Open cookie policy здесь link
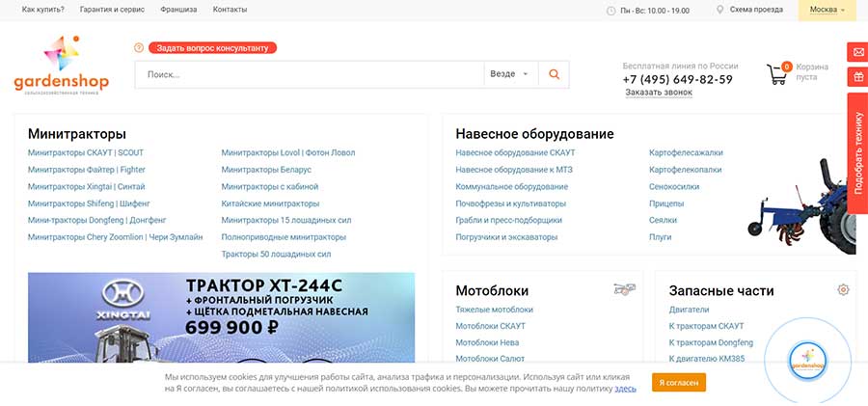The image size is (868, 406). pyautogui.click(x=626, y=389)
